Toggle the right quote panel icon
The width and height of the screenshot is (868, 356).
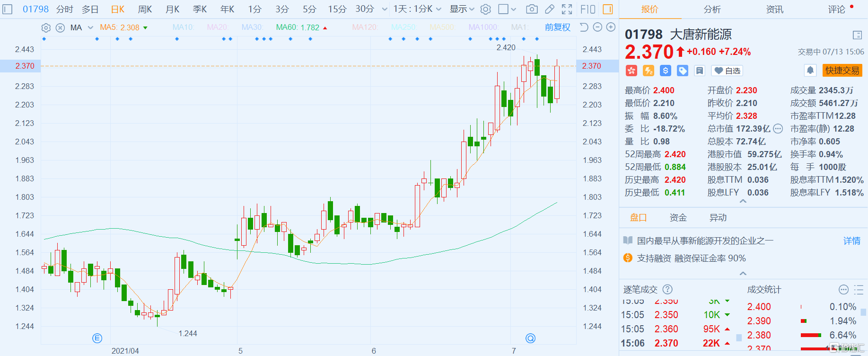tap(608, 9)
